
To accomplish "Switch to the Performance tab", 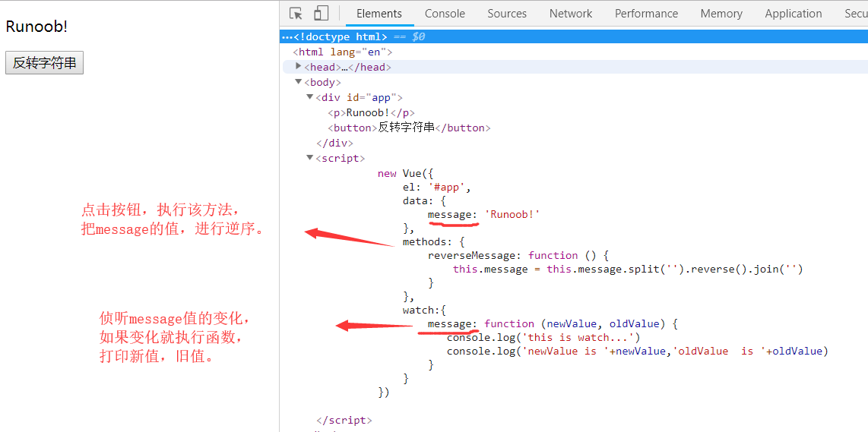I will point(646,14).
